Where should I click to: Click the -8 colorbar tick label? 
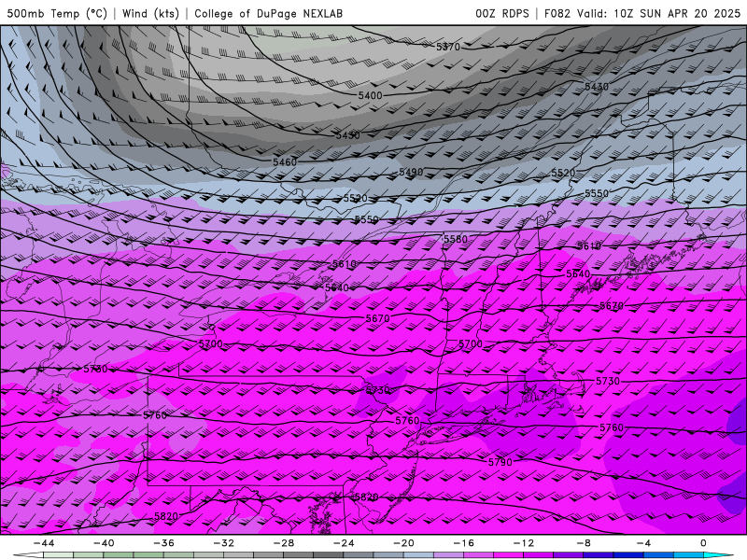[x=585, y=543]
